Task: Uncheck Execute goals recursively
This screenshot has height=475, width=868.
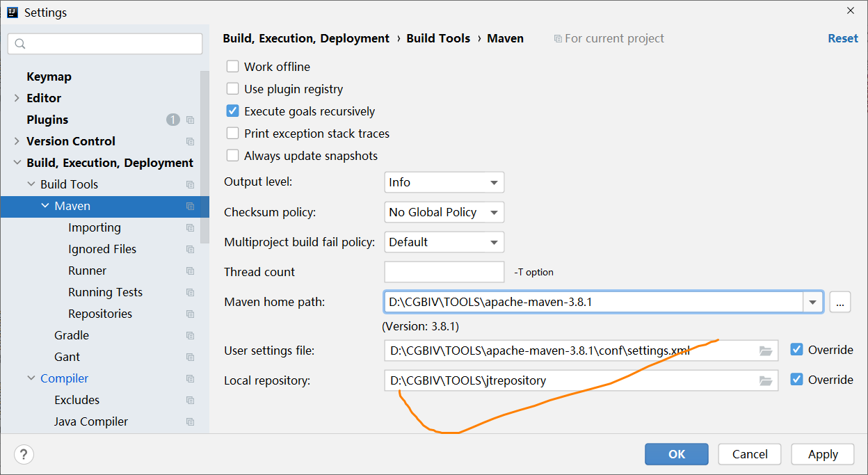Action: (x=233, y=111)
